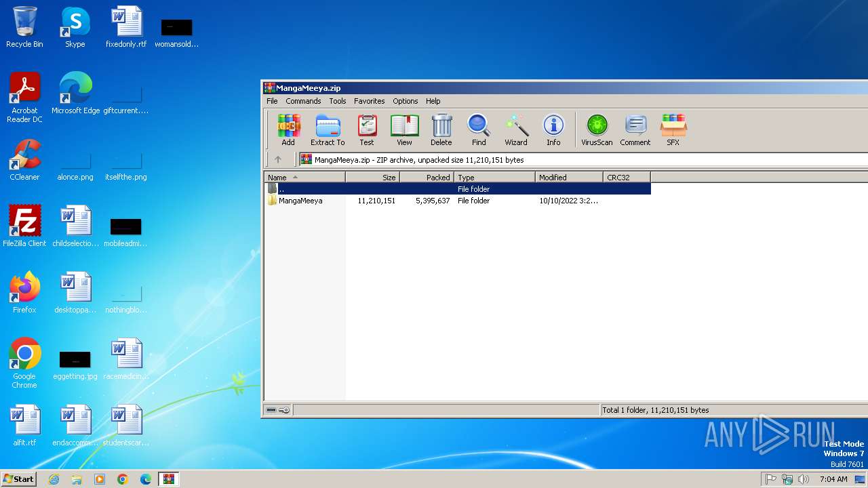Screen dimensions: 868x488
Task: Click 'Total 1 folder, 11,210,151 bytes' status text
Action: (656, 410)
